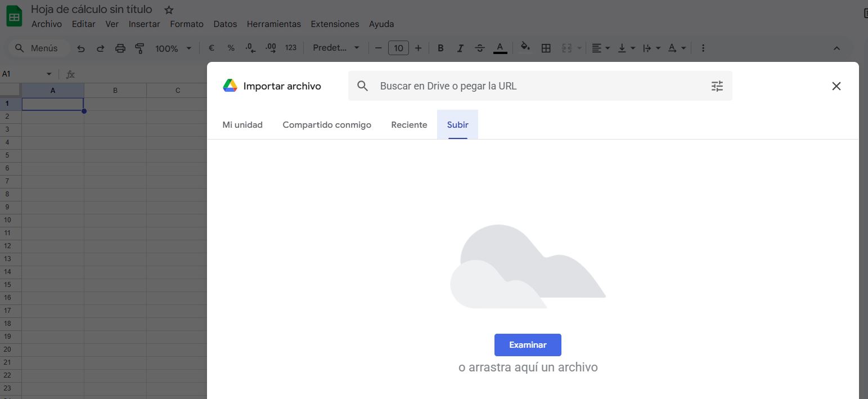The width and height of the screenshot is (868, 399).
Task: Open the vertical align dropdown
Action: 627,48
